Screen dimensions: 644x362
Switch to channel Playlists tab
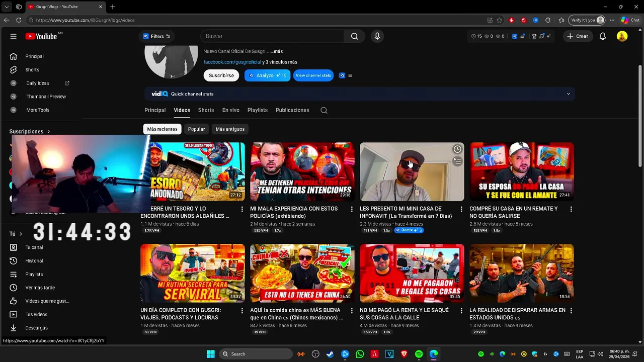point(258,110)
